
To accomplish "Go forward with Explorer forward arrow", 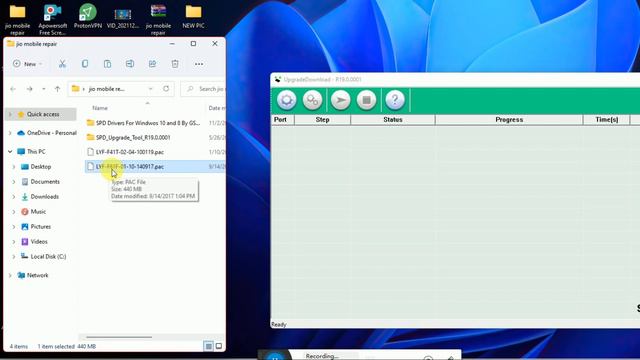I will 29,89.
